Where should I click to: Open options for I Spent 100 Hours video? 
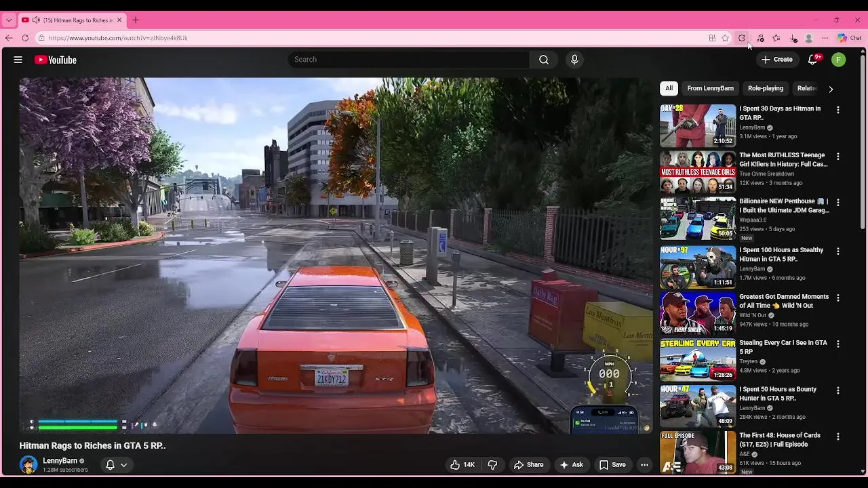coord(838,251)
